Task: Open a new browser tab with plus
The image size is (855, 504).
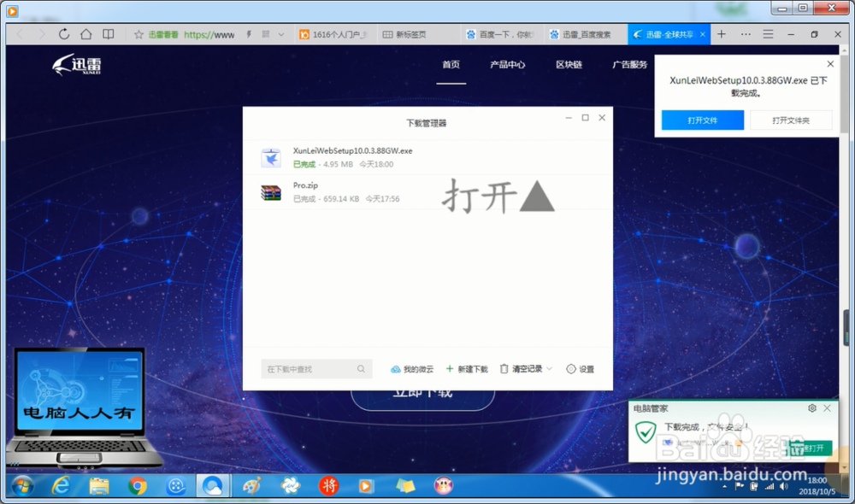Action: click(x=722, y=34)
